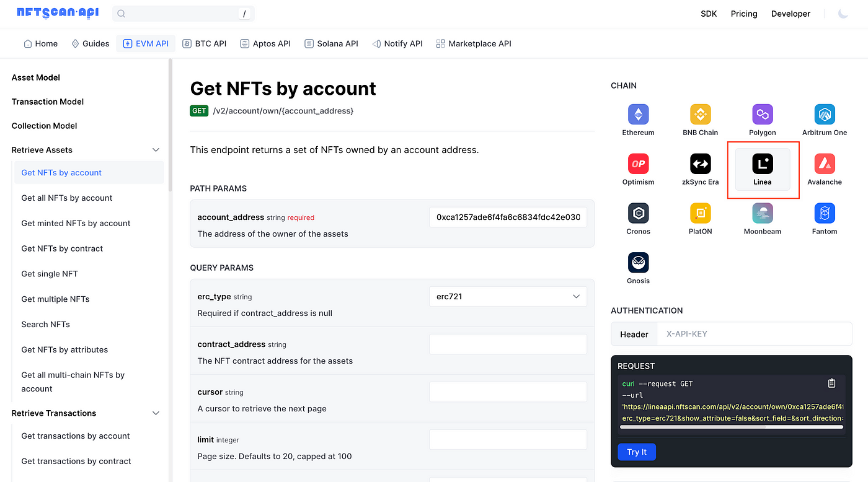The width and height of the screenshot is (868, 482).
Task: Select the Gnosis chain icon
Action: coord(638,263)
